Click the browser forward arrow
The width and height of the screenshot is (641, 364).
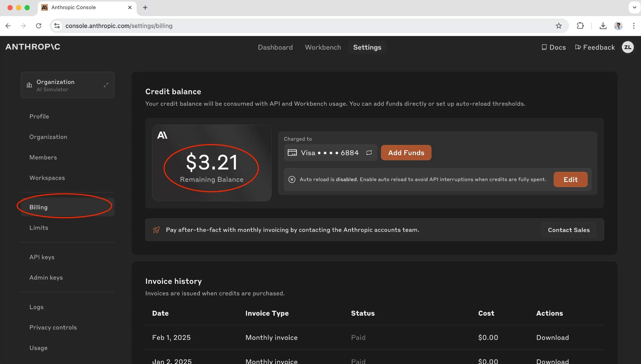(x=23, y=26)
